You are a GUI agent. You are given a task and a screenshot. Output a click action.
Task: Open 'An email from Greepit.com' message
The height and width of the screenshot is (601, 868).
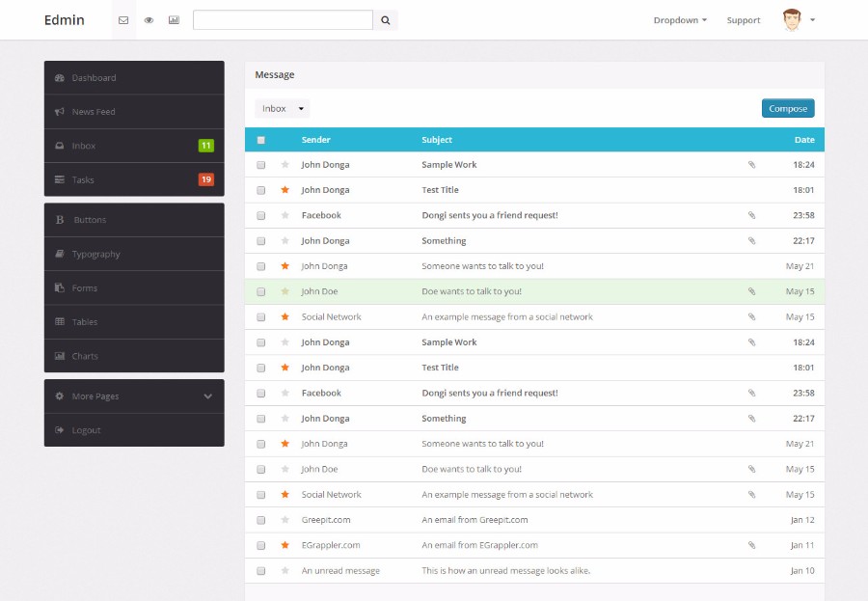point(475,520)
